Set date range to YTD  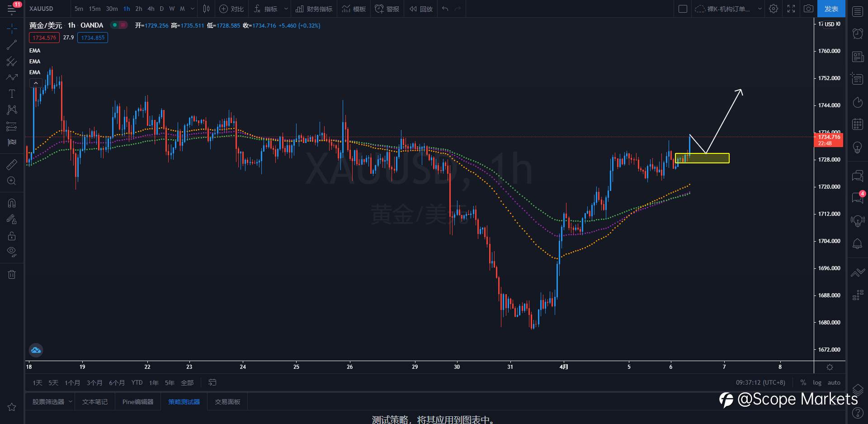137,383
